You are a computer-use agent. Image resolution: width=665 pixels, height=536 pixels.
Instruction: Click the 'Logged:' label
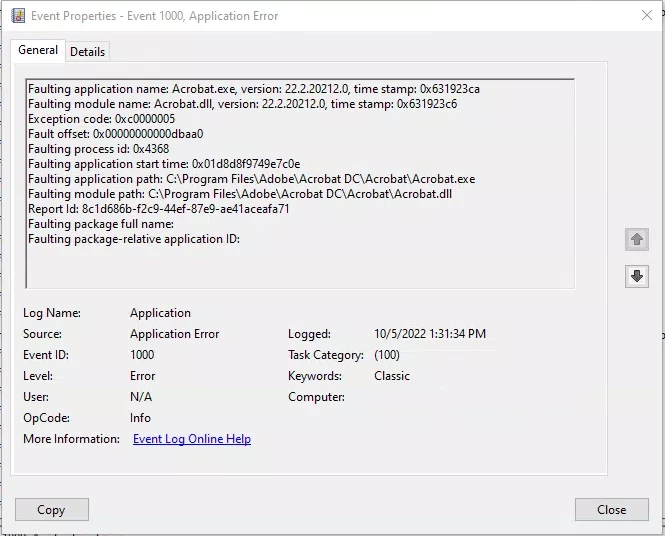tap(309, 334)
